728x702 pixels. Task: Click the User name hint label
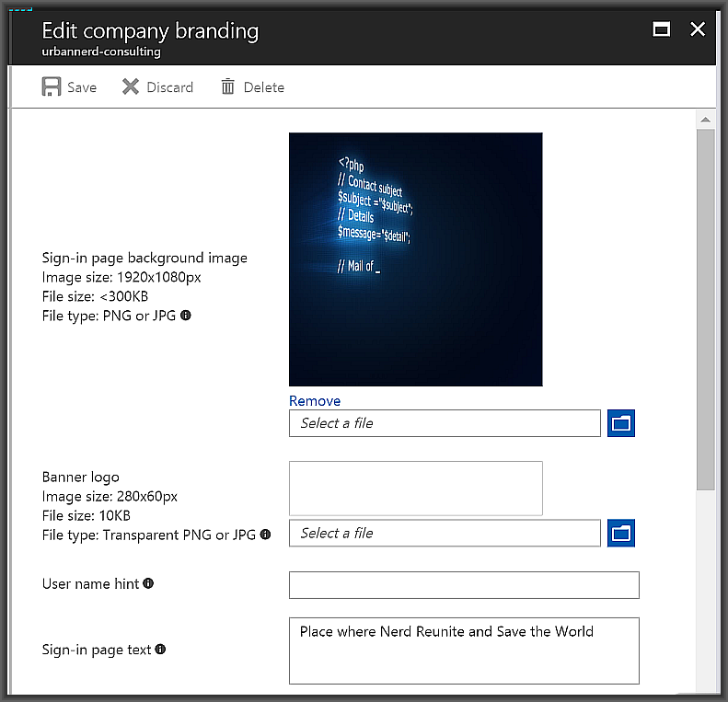(x=90, y=583)
